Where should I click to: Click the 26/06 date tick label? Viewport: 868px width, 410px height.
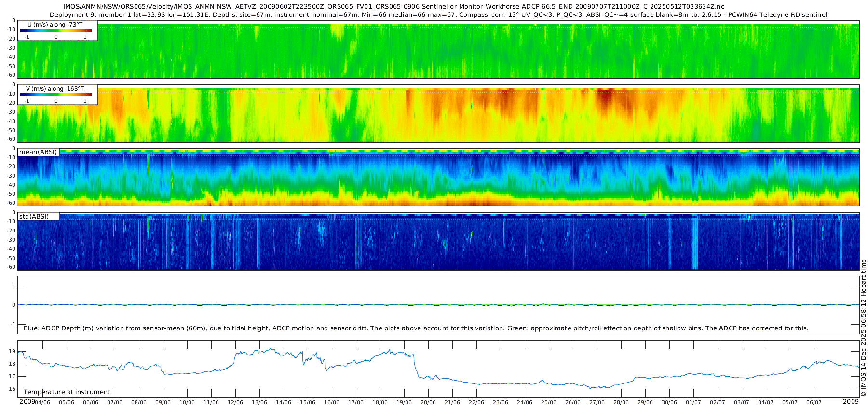573,402
